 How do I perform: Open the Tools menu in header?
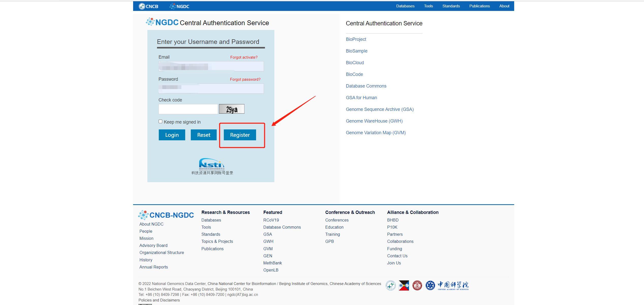point(428,6)
